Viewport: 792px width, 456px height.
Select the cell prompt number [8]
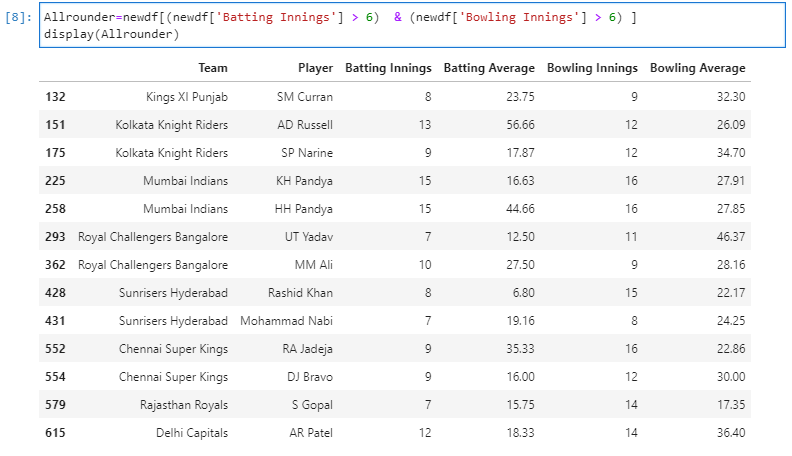18,17
